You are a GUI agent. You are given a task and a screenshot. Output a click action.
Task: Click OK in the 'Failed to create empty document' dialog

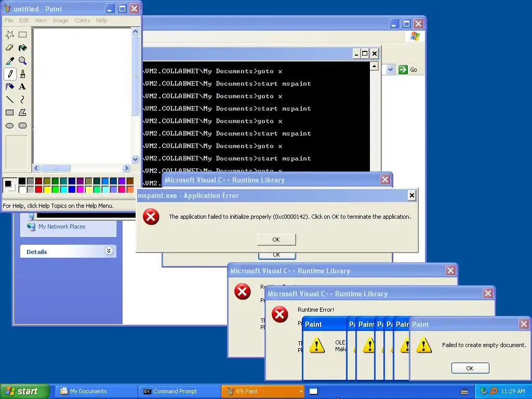tap(470, 368)
